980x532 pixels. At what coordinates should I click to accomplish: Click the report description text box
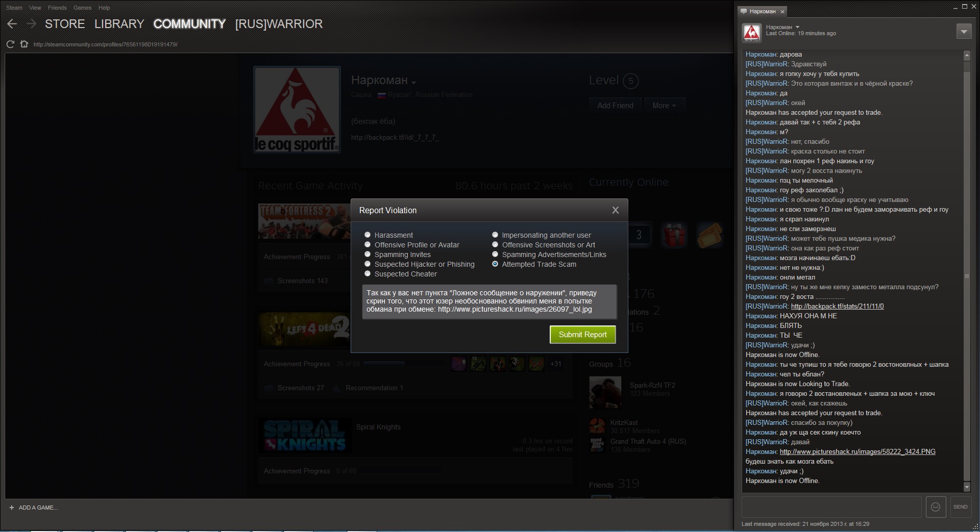[x=489, y=302]
